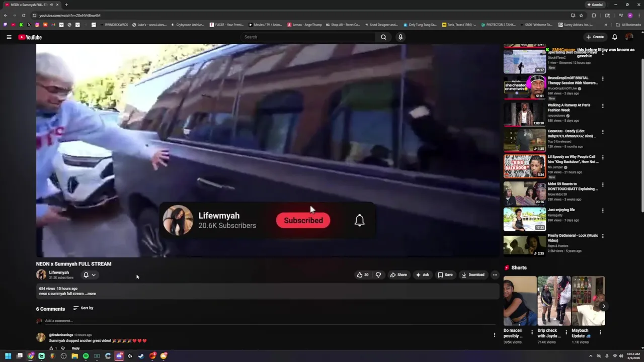Screen dimensions: 644x362
Task: Open Gemini in Chrome title bar
Action: point(595,5)
